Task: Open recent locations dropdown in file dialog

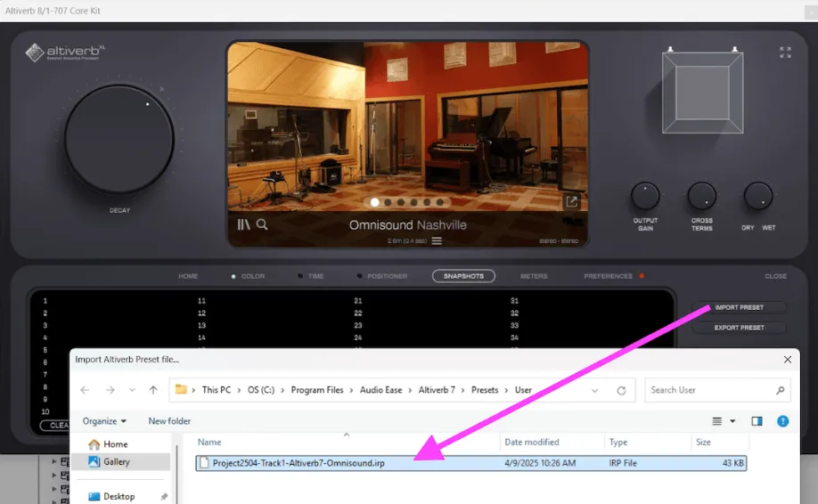Action: [x=132, y=390]
